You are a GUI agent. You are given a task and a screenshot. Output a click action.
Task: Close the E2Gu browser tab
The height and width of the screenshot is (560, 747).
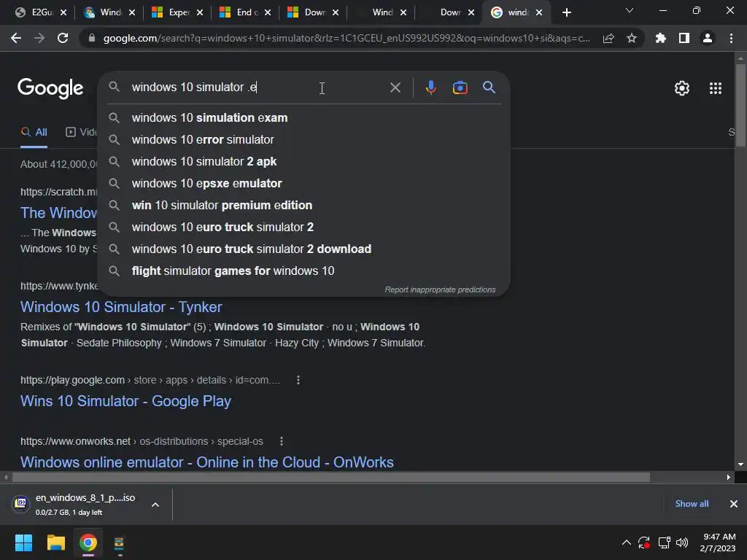click(x=63, y=12)
